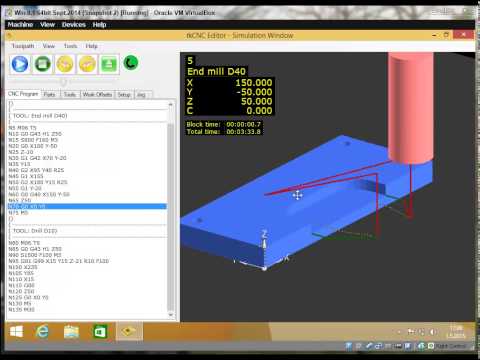
Task: Open the VirtualBox Help menu
Action: click(99, 25)
